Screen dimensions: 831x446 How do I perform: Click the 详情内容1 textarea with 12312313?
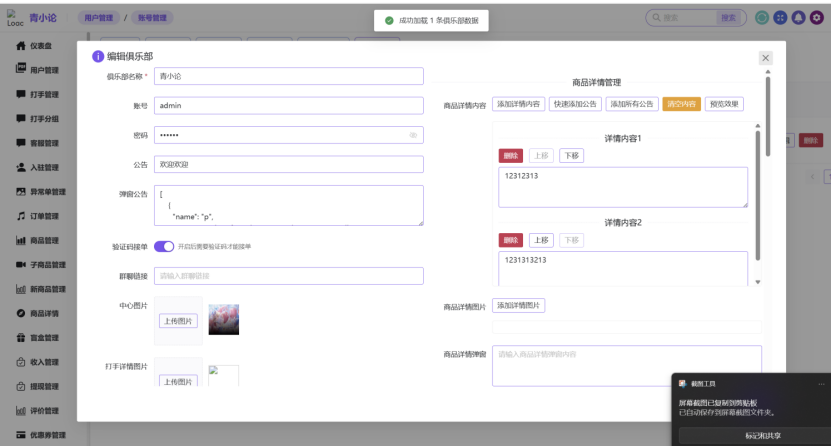[623, 188]
